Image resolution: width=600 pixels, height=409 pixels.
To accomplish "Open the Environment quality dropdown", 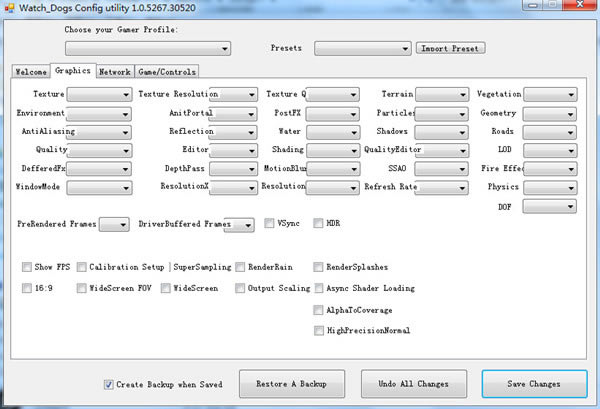I will [x=99, y=113].
